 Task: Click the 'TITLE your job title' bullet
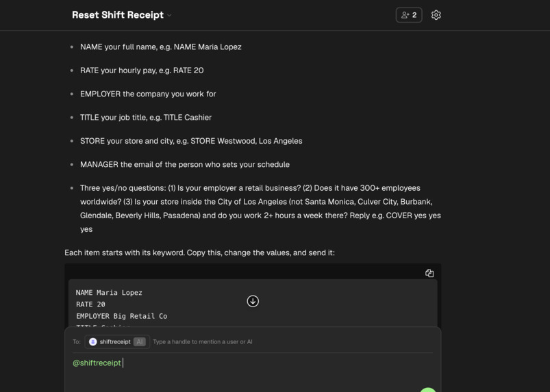tap(146, 118)
